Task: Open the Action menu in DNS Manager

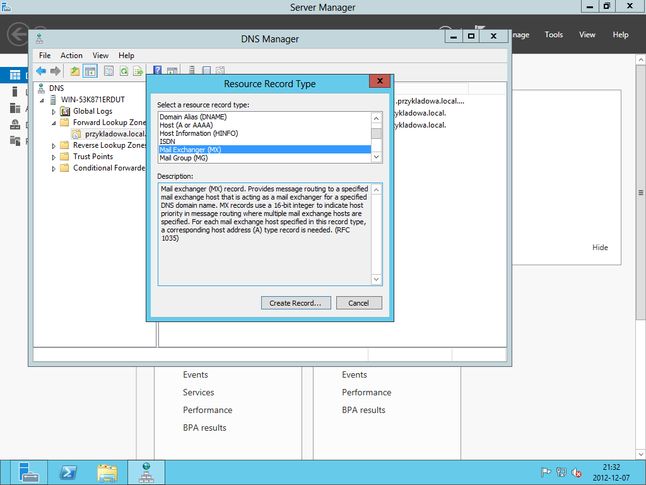Action: click(71, 55)
